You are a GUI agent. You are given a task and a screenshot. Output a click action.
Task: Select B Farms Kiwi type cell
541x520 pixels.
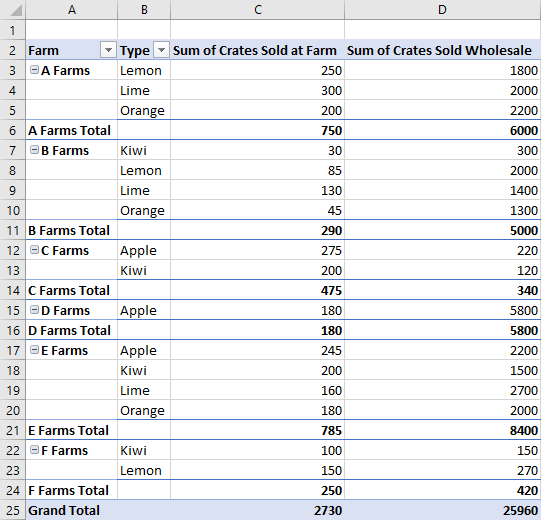point(144,150)
